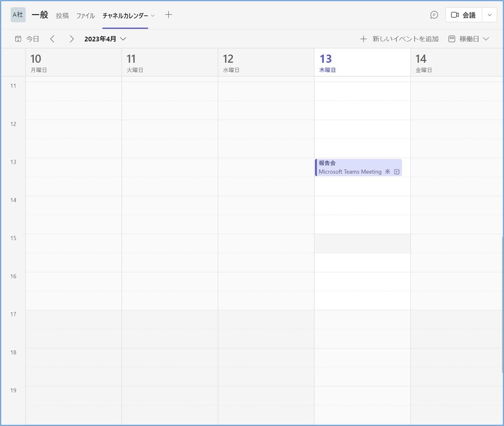Click the A社 team avatar icon
This screenshot has width=504, height=426.
[18, 15]
